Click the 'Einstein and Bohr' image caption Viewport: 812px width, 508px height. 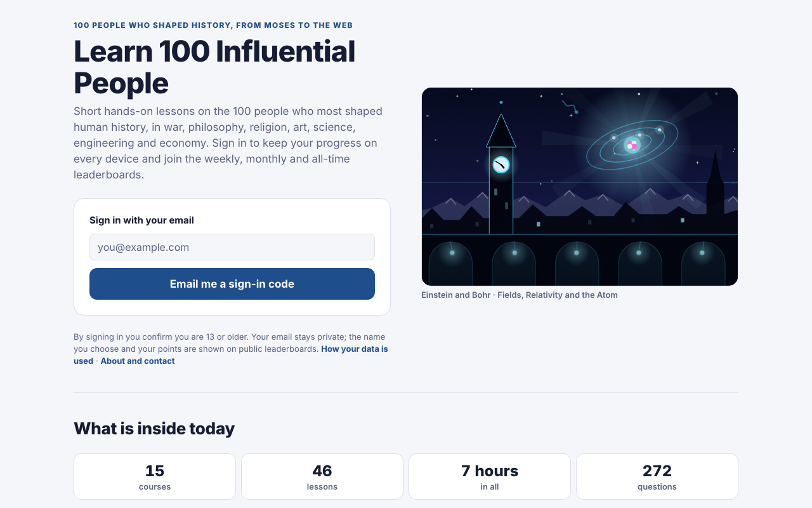point(520,295)
